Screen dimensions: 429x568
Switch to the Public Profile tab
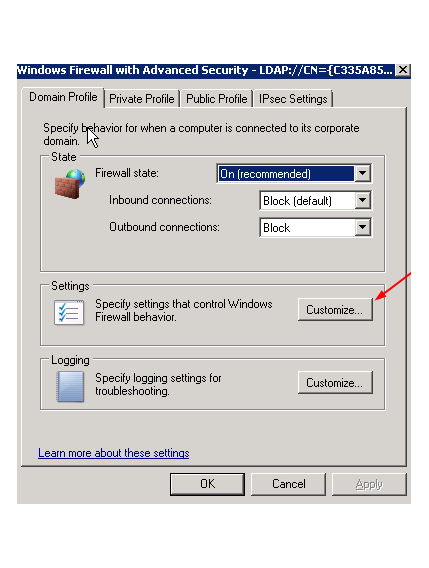pyautogui.click(x=216, y=99)
